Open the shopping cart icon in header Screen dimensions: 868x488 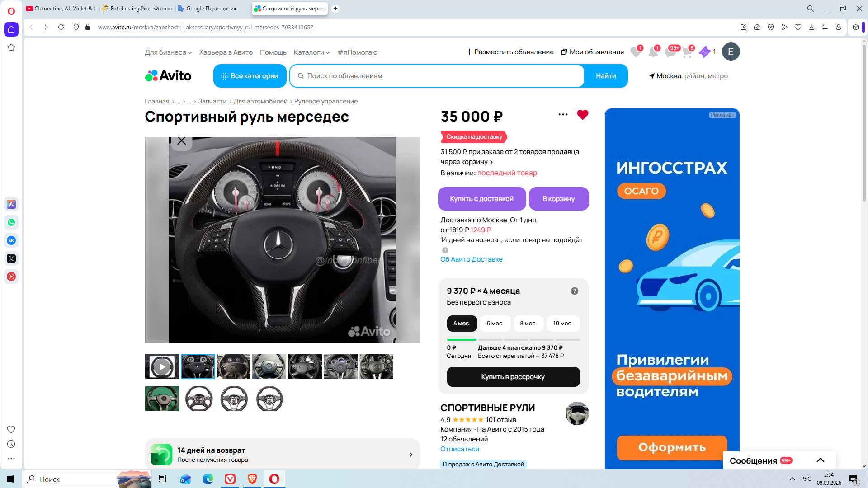click(x=687, y=52)
